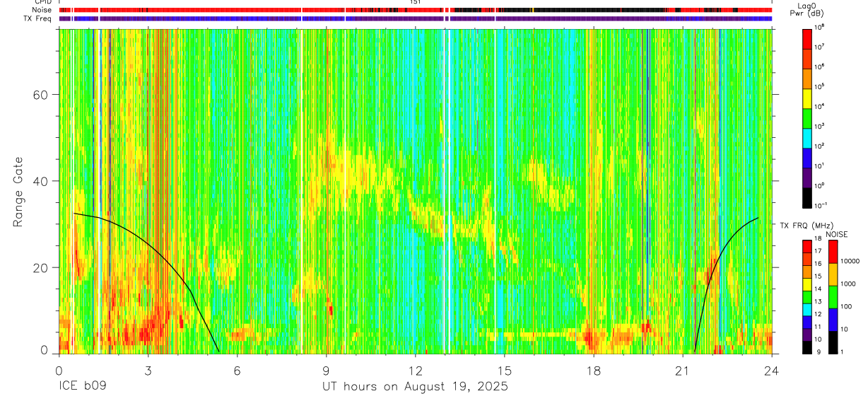
Task: Click the 'Range Gate' y-axis label
Action: click(x=20, y=191)
